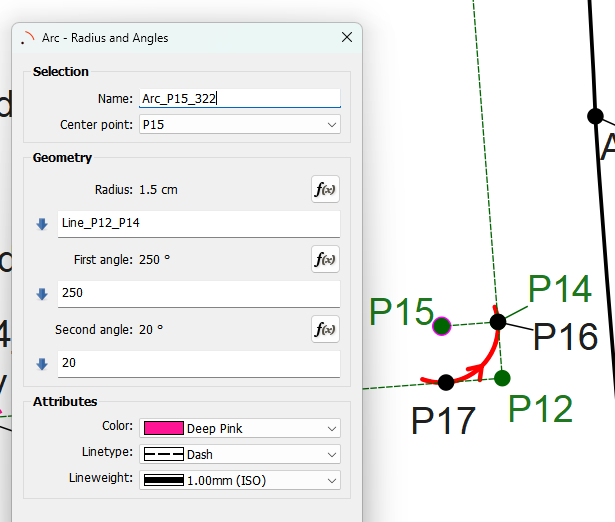Image resolution: width=615 pixels, height=522 pixels.
Task: Expand the Color dropdown arrow
Action: (x=332, y=429)
